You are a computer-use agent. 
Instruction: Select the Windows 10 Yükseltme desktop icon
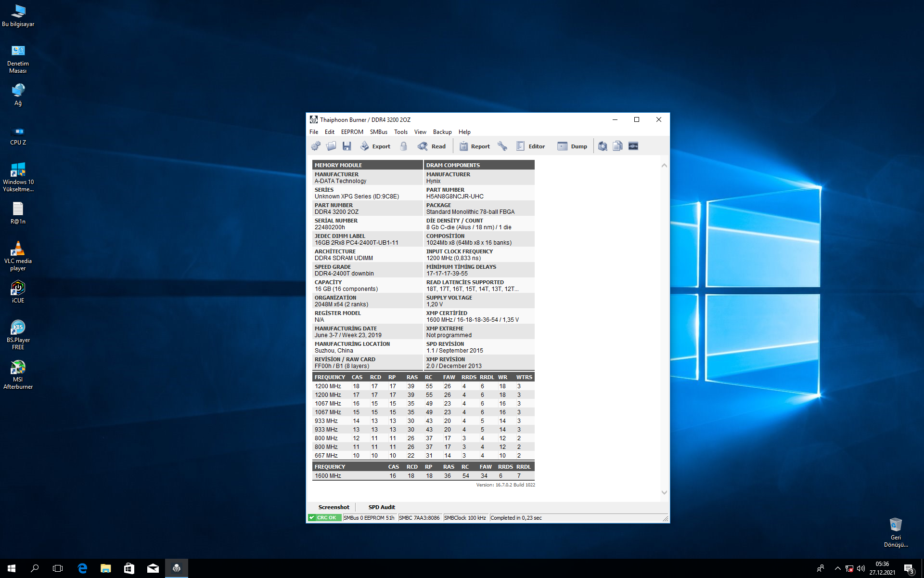pyautogui.click(x=18, y=177)
